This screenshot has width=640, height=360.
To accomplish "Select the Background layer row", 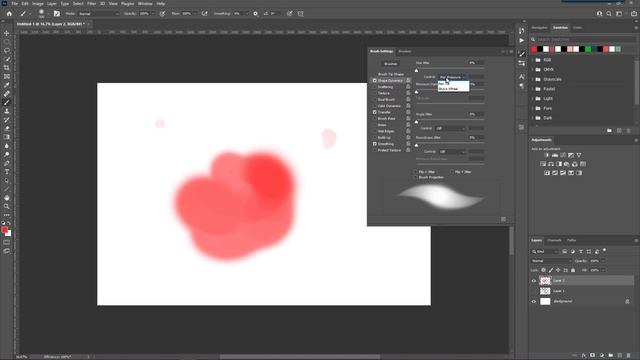I will tap(582, 302).
